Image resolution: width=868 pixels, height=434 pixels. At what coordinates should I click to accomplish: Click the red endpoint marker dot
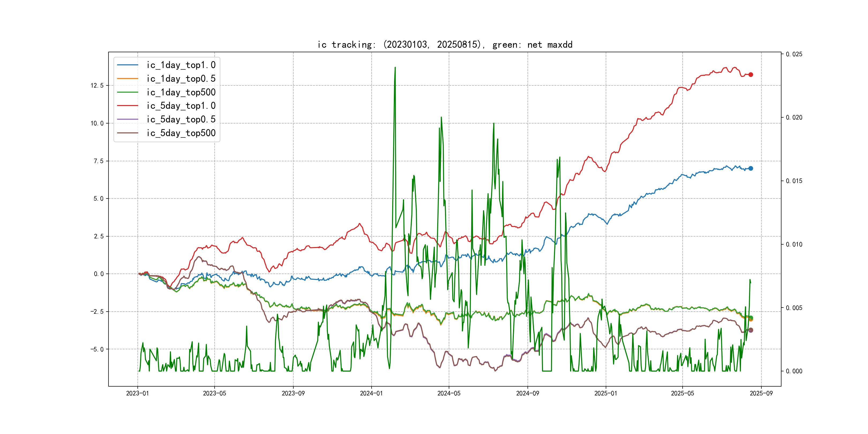click(x=751, y=74)
